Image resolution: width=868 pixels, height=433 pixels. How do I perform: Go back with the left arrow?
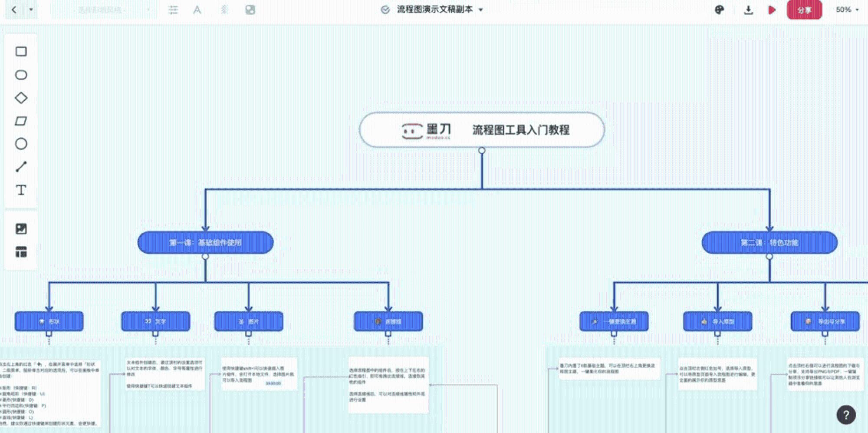coord(14,10)
